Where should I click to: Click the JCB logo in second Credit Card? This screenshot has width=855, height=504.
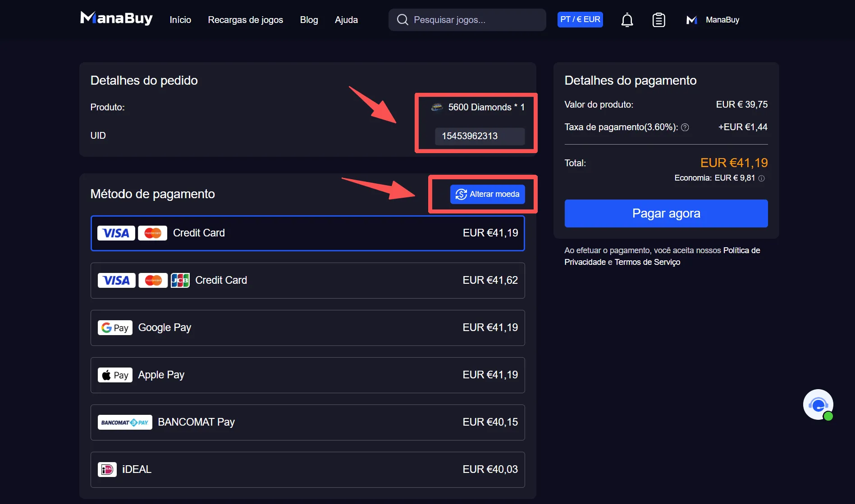click(x=180, y=280)
